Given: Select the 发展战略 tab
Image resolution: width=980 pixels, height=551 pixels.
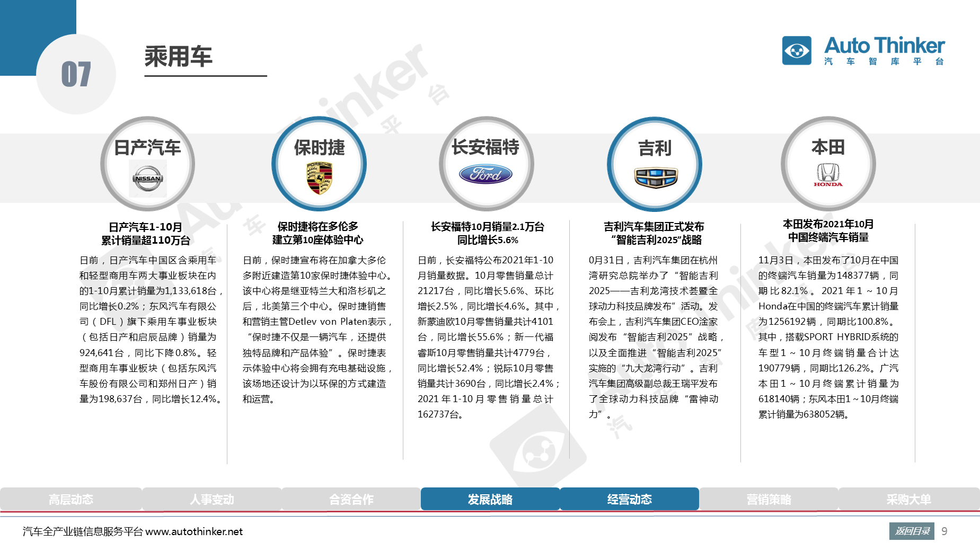Looking at the screenshot, I should coord(490,499).
